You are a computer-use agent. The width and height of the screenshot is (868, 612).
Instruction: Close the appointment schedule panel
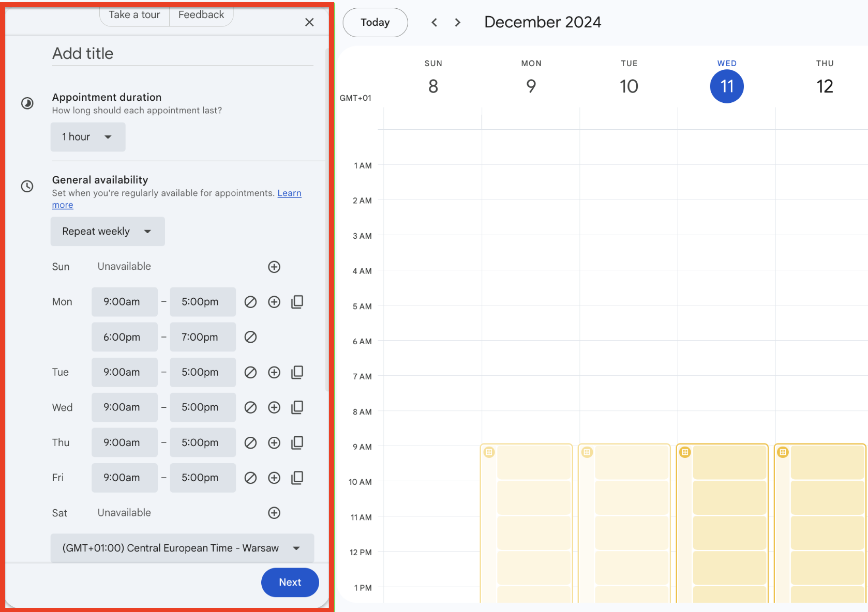(x=309, y=22)
